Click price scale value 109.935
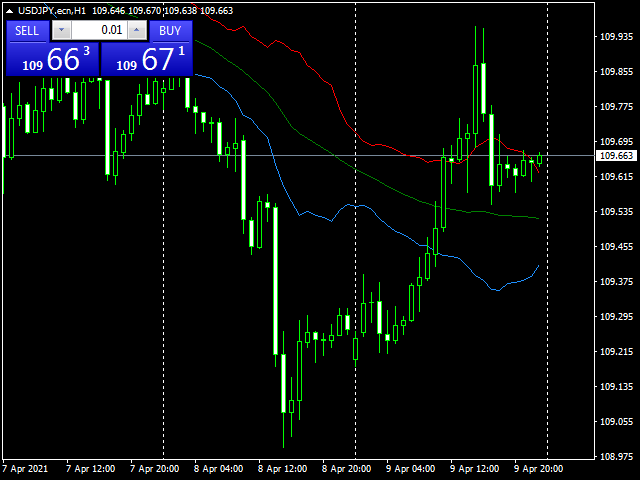 (616, 37)
